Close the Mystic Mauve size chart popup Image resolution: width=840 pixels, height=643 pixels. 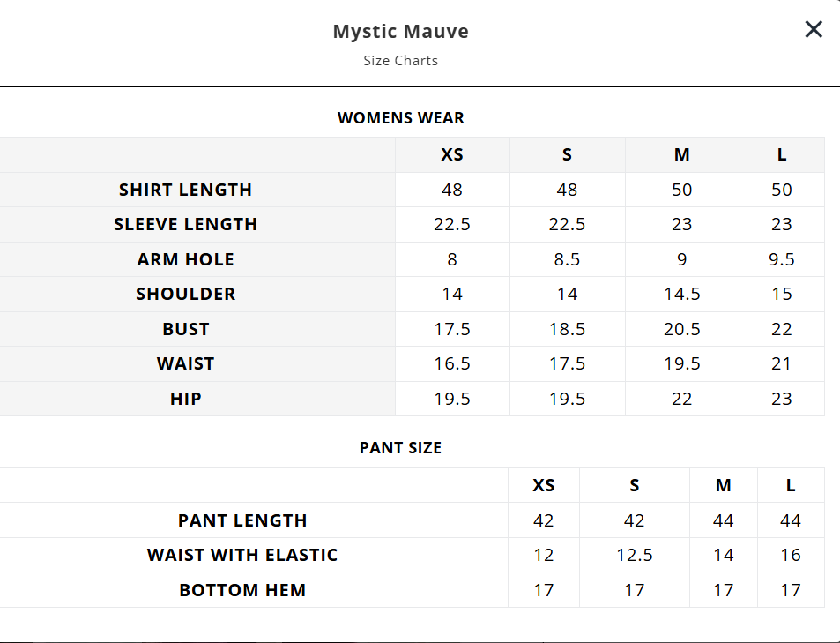(813, 30)
